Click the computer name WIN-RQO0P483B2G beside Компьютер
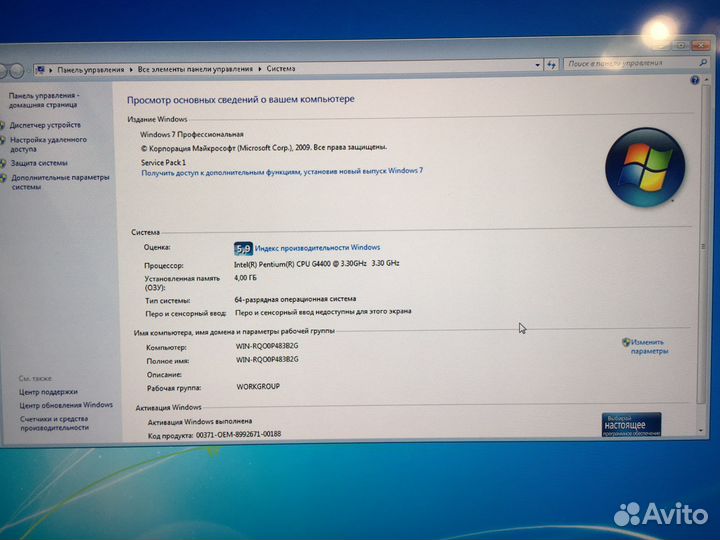The height and width of the screenshot is (540, 720). (267, 346)
